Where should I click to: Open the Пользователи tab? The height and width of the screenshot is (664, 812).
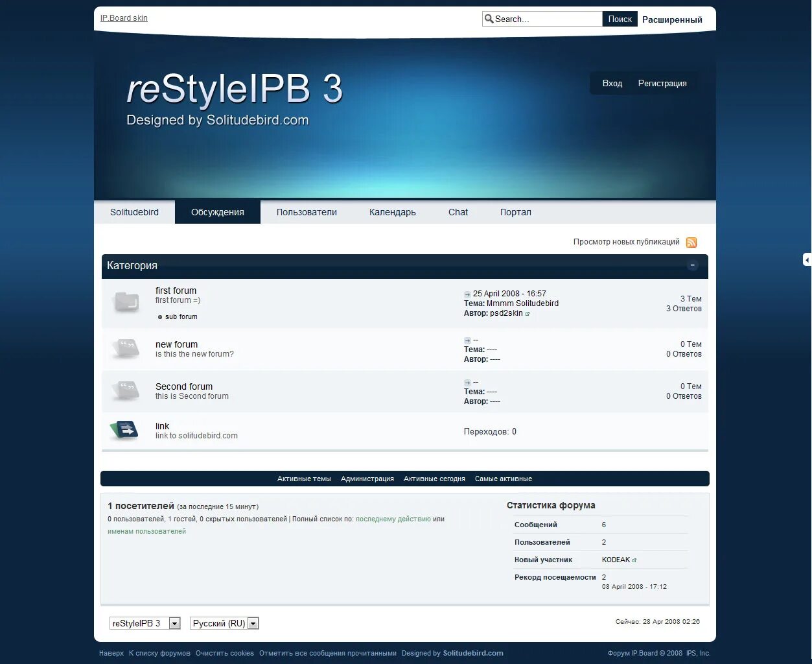[x=307, y=212]
